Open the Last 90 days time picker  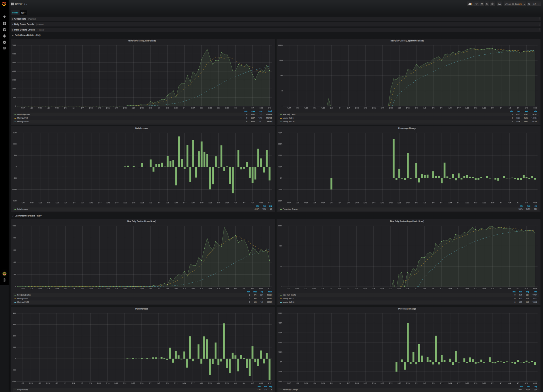515,4
